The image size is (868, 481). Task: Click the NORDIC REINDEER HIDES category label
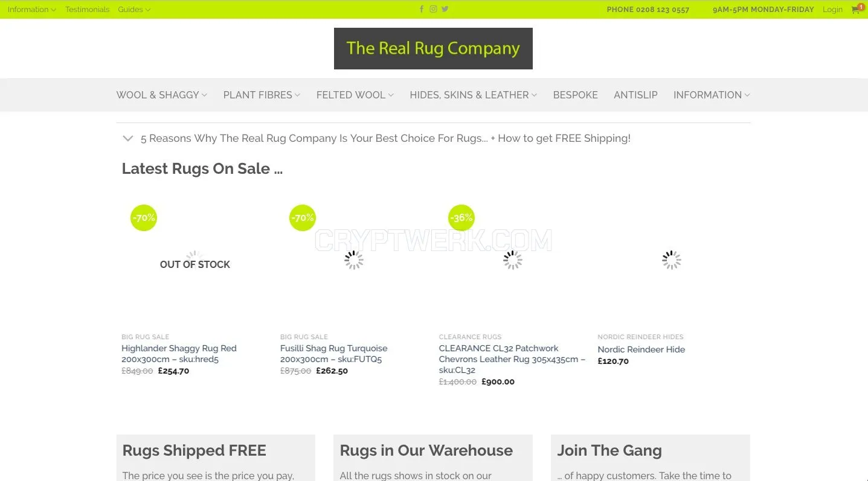641,337
